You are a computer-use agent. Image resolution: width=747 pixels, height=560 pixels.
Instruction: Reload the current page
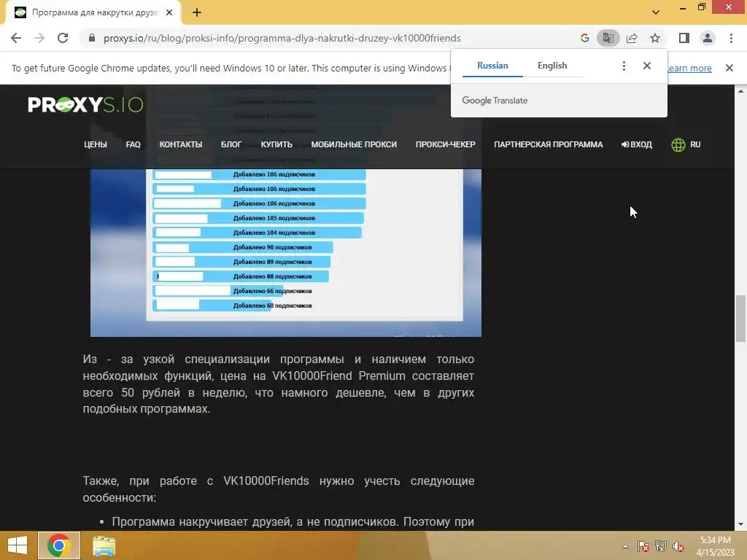click(x=63, y=38)
